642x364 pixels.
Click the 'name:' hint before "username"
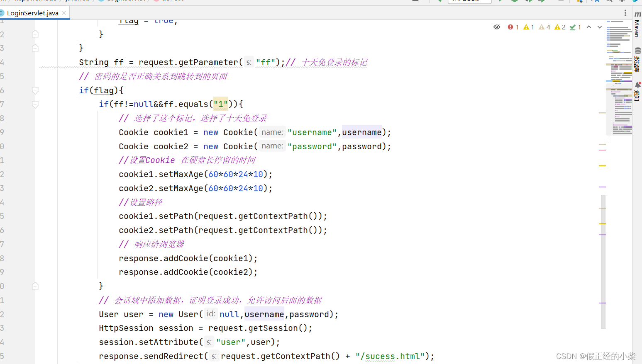tap(272, 132)
